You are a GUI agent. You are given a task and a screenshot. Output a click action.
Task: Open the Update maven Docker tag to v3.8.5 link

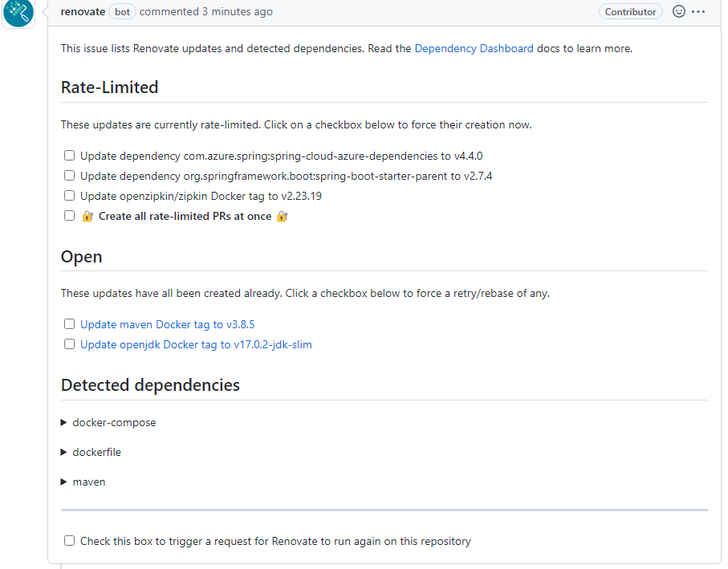click(x=167, y=324)
